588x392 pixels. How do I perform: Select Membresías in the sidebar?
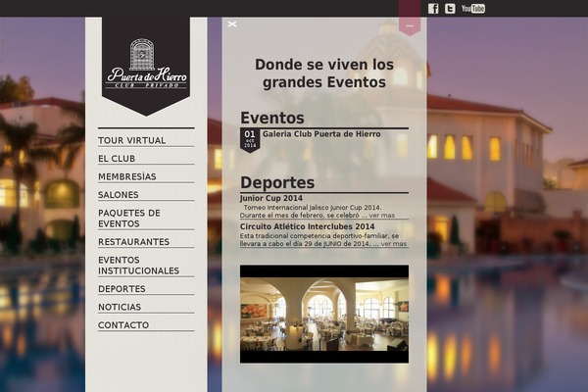point(127,176)
